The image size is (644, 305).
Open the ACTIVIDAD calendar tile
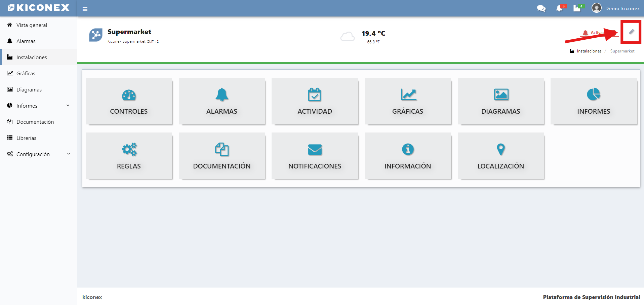pos(315,101)
